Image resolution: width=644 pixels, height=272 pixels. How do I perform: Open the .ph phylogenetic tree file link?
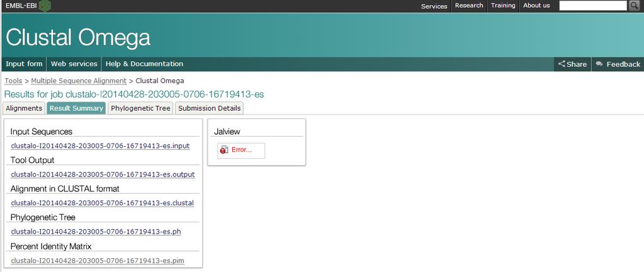[96, 232]
